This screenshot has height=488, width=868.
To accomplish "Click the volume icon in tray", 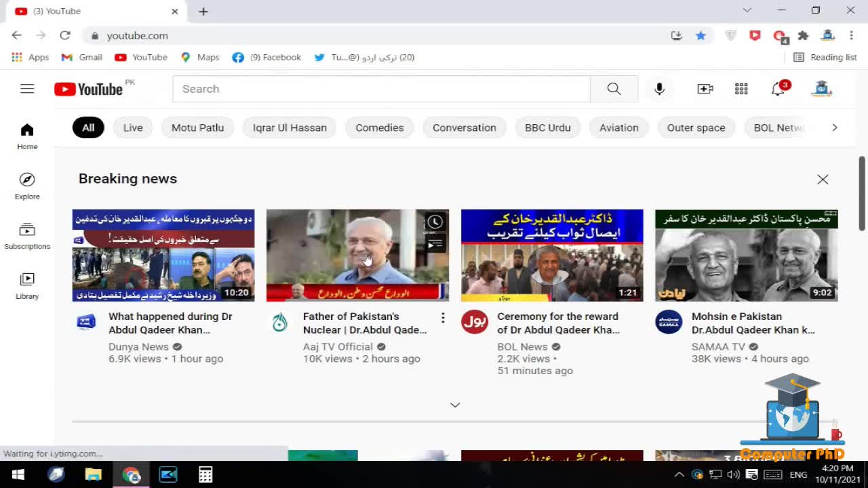I will (733, 474).
